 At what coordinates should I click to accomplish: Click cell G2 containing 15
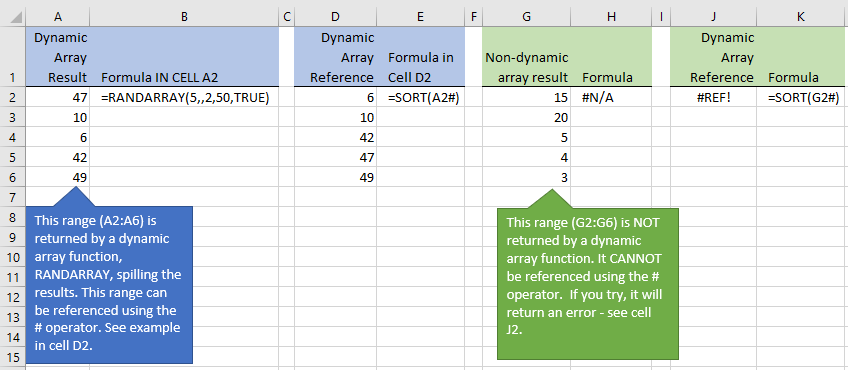click(x=526, y=97)
